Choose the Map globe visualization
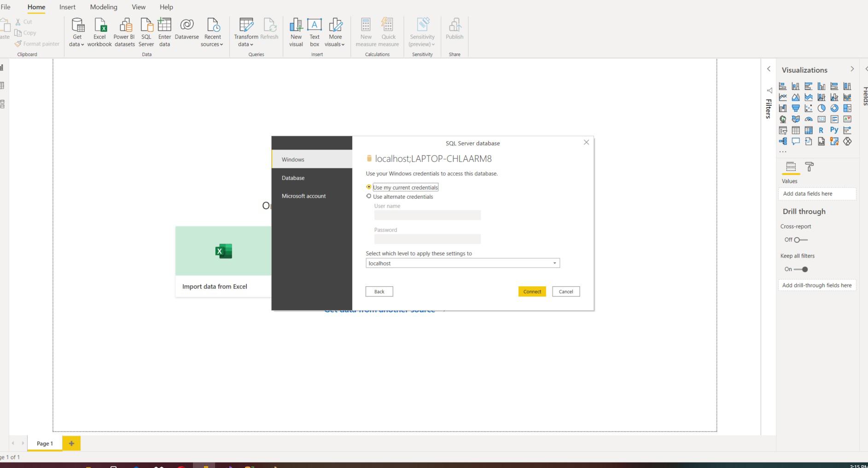 782,119
